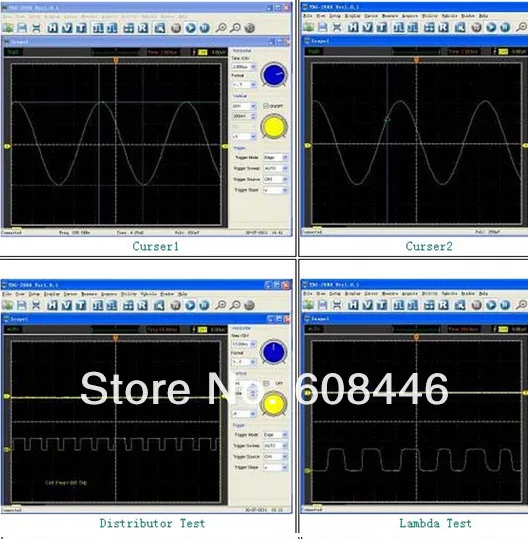
Task: Click the blue horizontal knob in Curser1 window
Action: pyautogui.click(x=274, y=74)
